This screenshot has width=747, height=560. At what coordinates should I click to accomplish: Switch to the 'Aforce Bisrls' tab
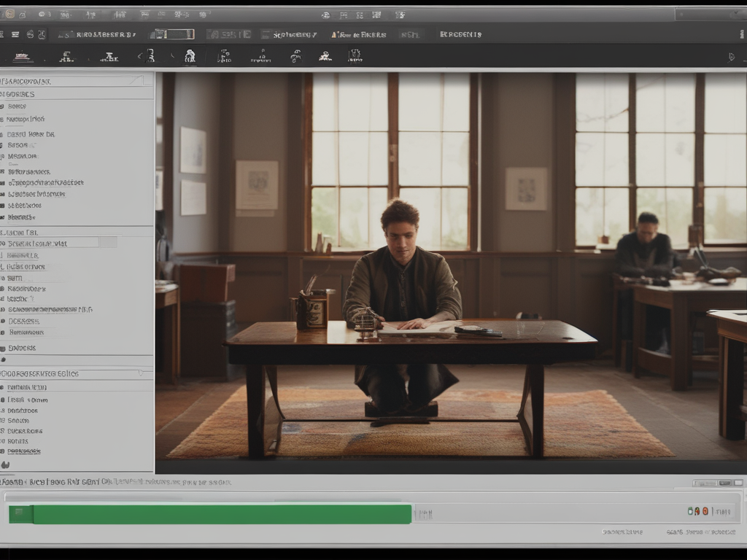pyautogui.click(x=358, y=34)
